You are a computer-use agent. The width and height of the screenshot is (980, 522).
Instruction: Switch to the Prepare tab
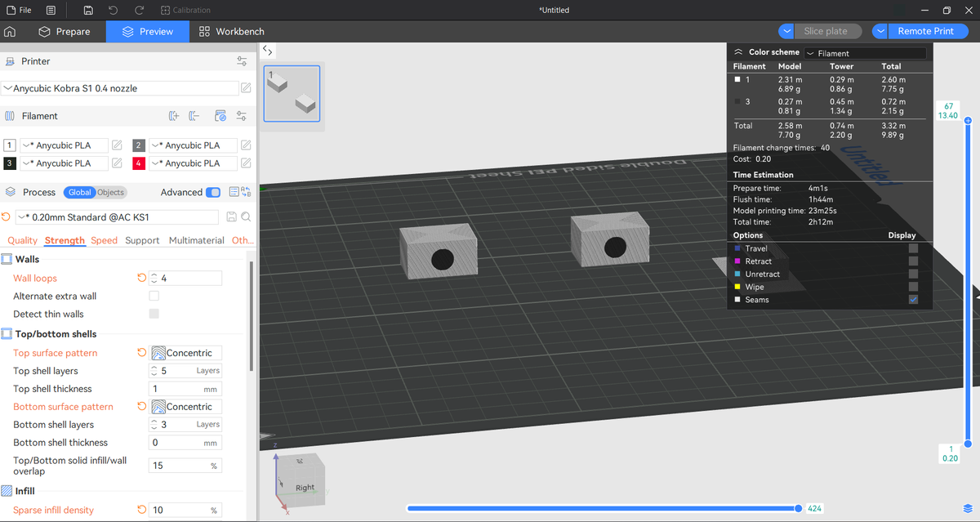(66, 31)
